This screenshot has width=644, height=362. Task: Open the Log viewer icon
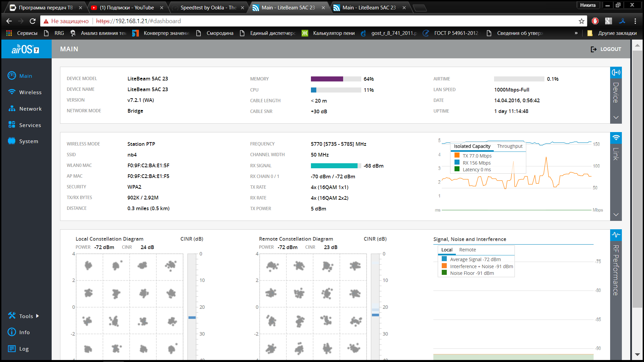point(12,349)
